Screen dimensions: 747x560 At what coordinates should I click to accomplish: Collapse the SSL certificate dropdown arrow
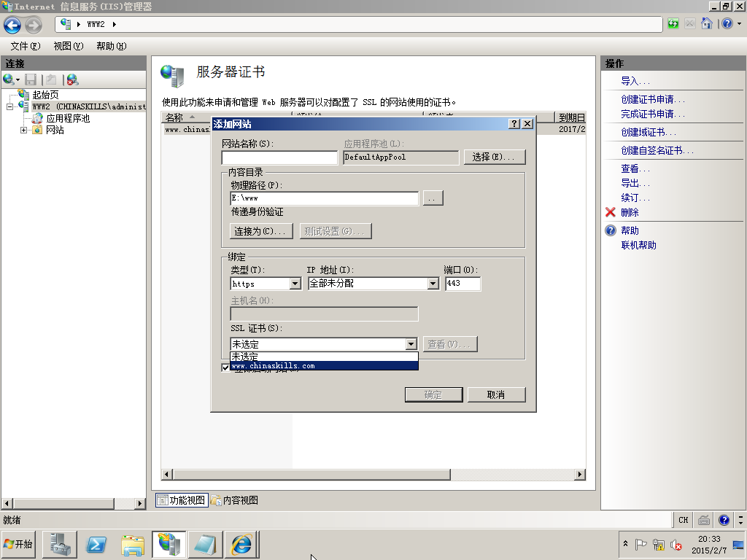411,344
